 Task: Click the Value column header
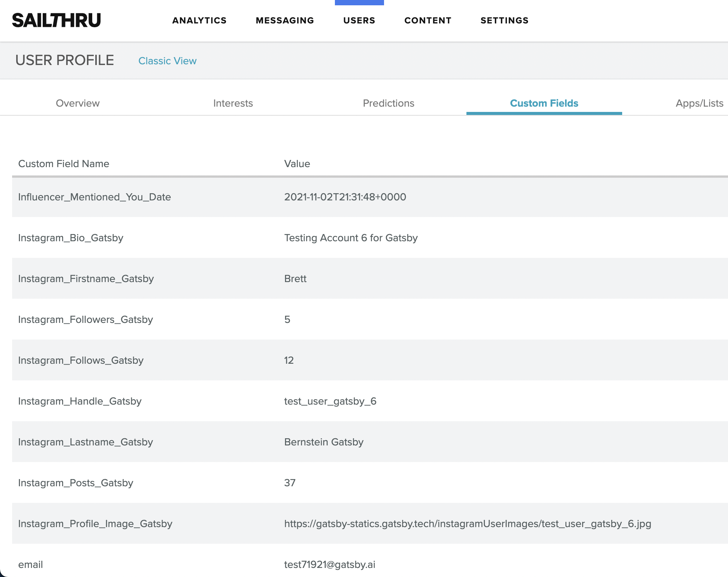(x=297, y=164)
